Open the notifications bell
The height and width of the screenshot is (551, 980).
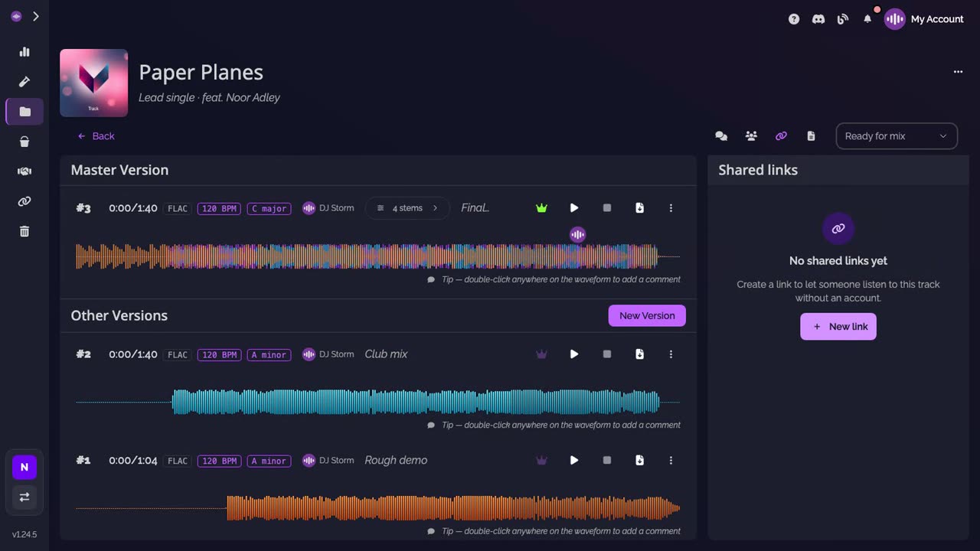point(867,19)
